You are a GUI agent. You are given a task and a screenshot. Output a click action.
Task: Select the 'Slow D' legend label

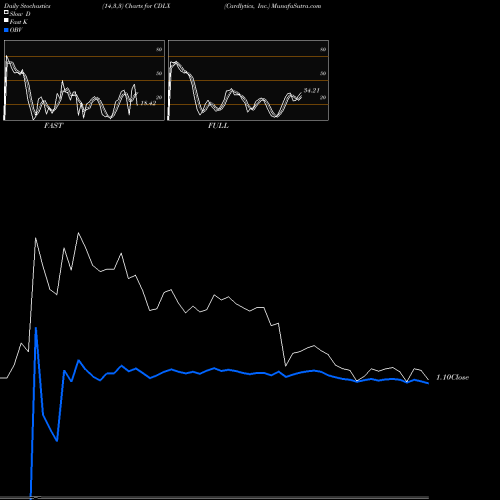coord(20,14)
